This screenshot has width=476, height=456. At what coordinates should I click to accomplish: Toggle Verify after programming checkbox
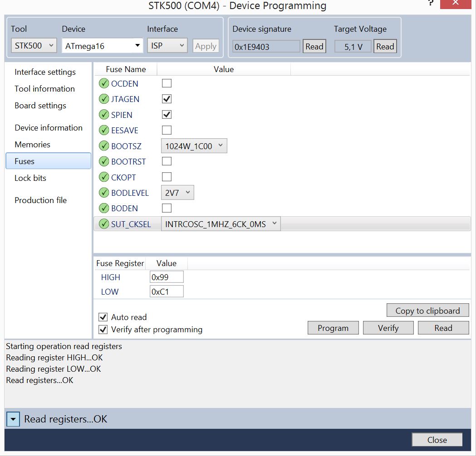[x=103, y=330]
